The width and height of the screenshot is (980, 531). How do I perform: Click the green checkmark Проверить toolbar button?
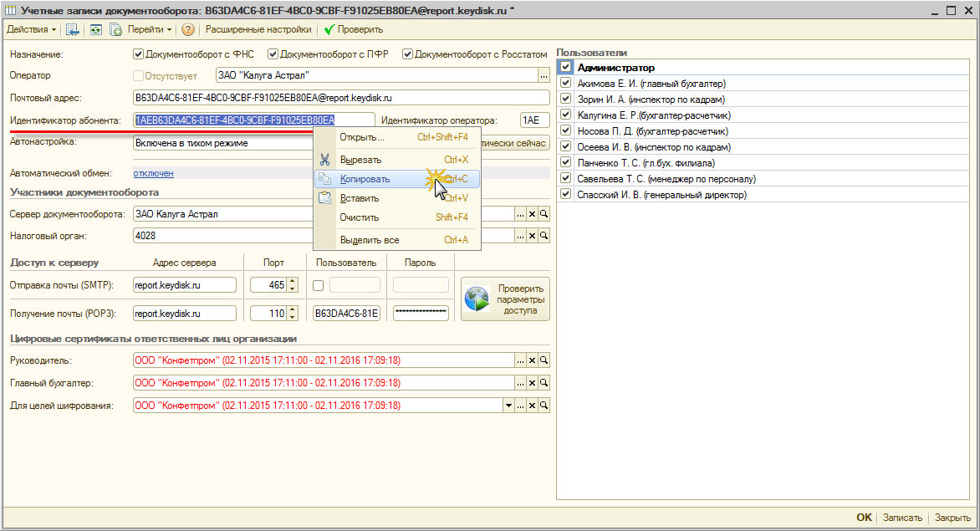click(x=354, y=29)
